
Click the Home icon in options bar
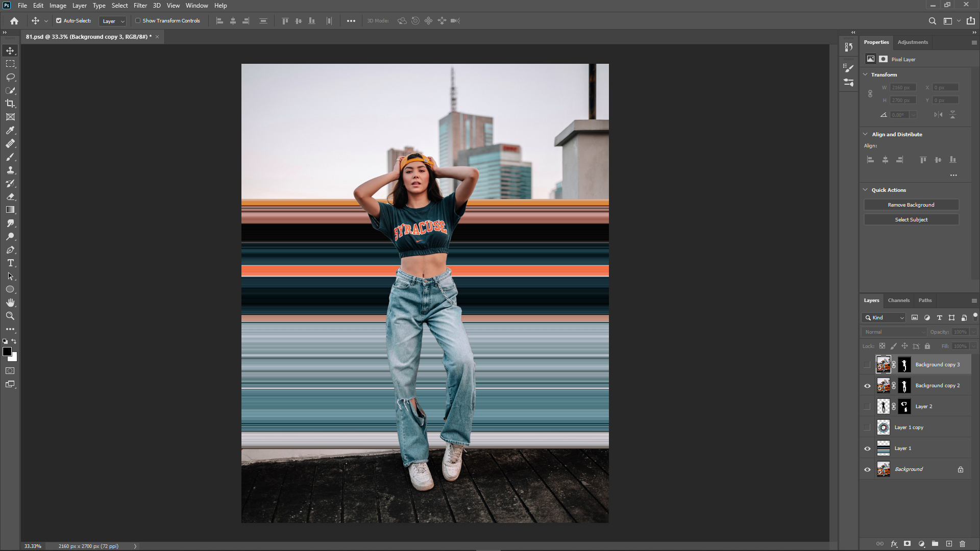click(x=14, y=21)
